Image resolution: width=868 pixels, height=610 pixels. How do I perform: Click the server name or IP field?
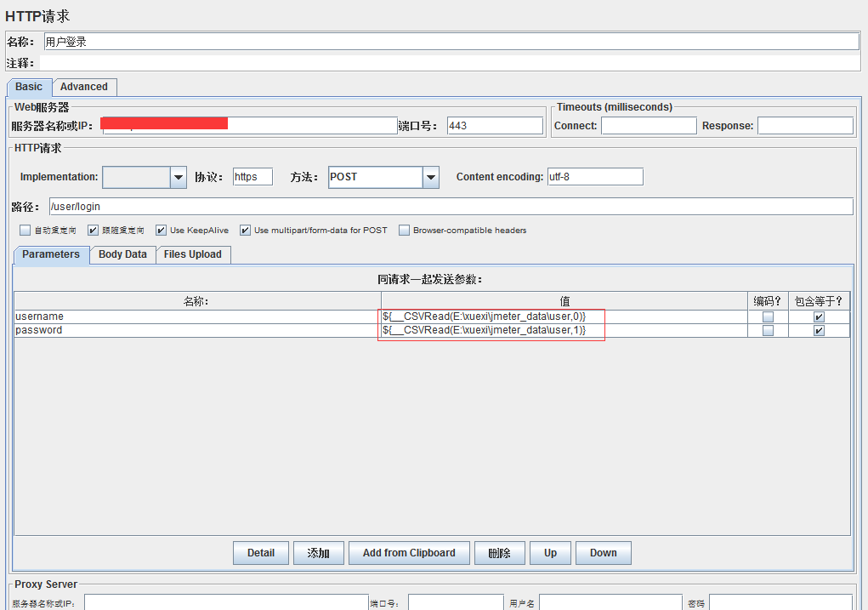[250, 126]
